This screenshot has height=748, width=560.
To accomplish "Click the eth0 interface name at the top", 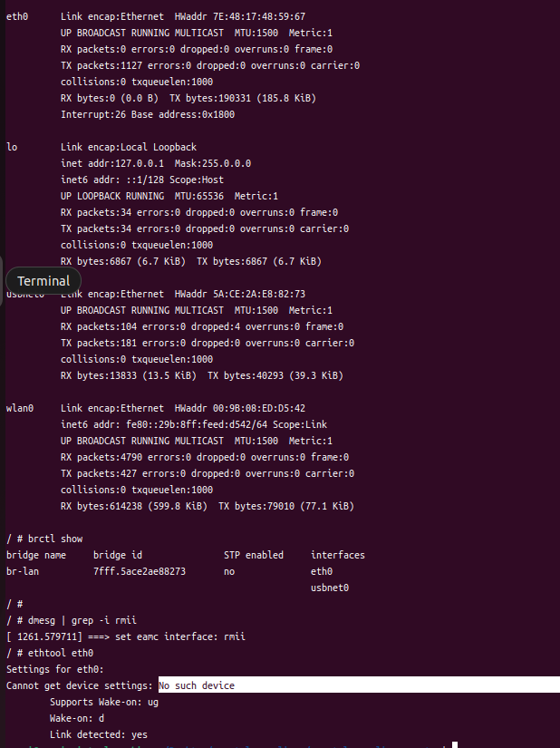I will click(17, 17).
